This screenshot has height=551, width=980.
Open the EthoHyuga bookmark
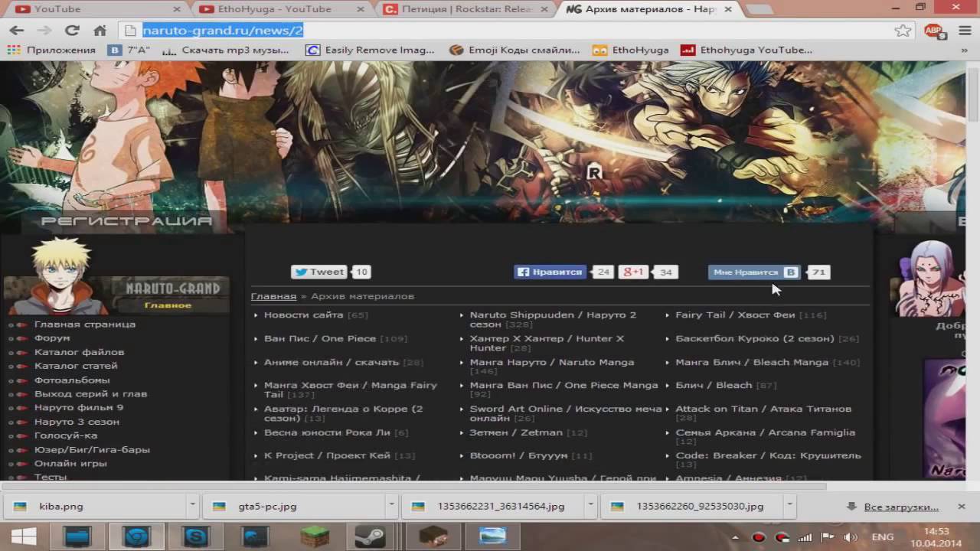coord(631,50)
